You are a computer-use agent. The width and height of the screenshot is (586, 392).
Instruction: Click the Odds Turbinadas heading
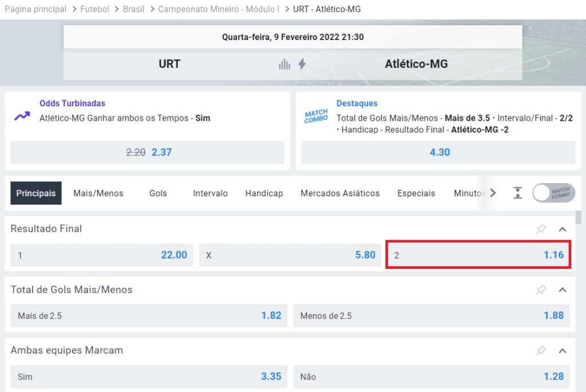tap(73, 103)
